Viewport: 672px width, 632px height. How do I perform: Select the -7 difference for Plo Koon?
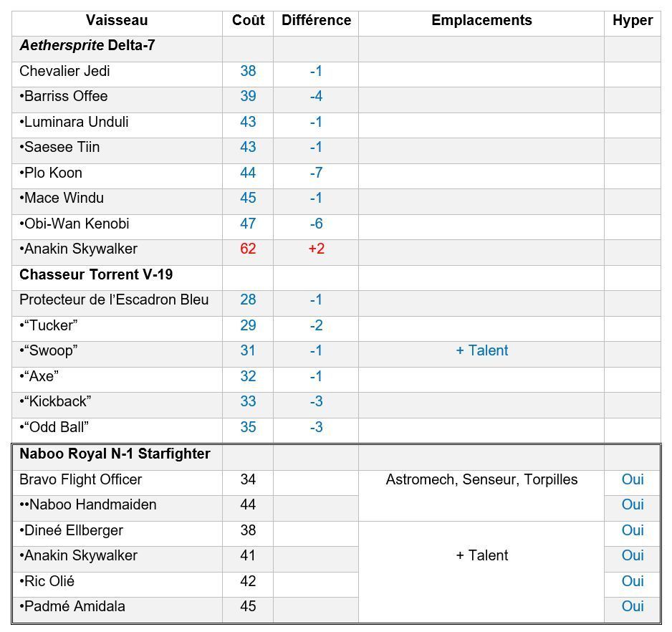(x=316, y=173)
